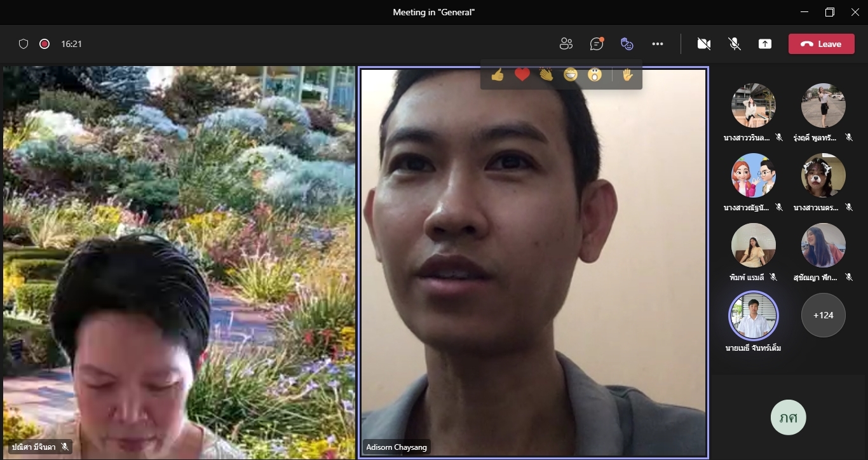Minimize the Teams meeting window
This screenshot has width=868, height=460.
pos(805,12)
